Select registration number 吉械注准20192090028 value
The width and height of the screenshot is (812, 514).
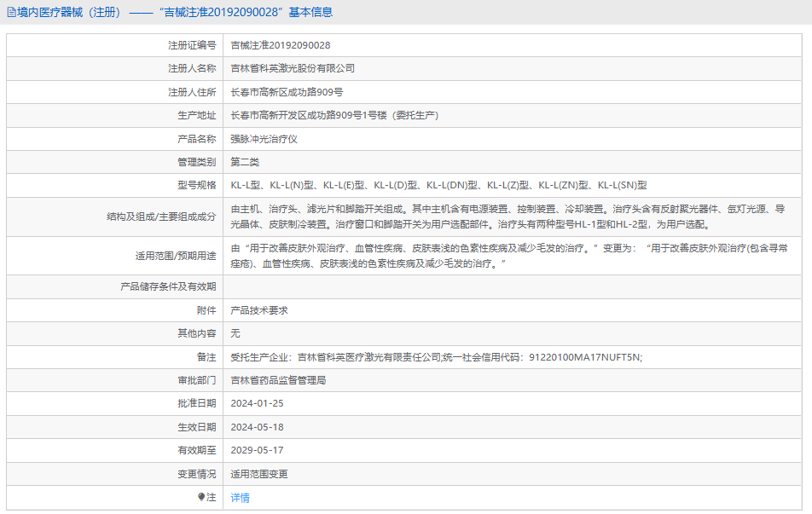pos(280,45)
